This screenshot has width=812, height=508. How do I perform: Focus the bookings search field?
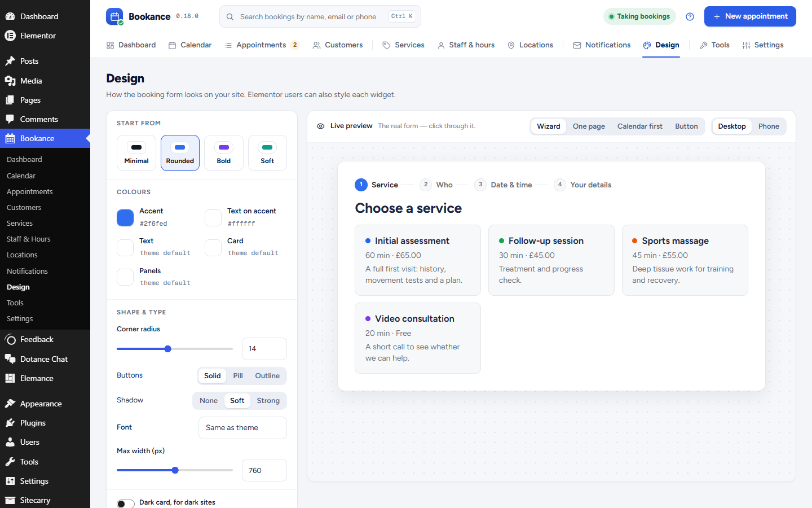coord(320,16)
